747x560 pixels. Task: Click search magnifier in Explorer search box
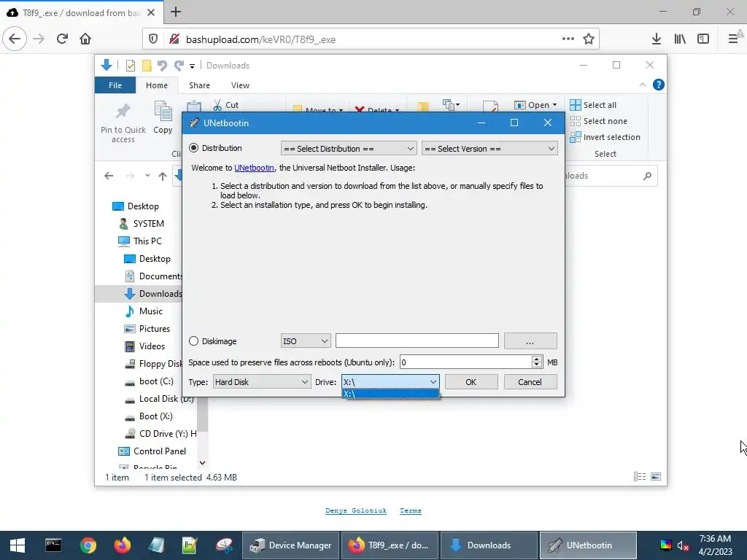tap(647, 176)
